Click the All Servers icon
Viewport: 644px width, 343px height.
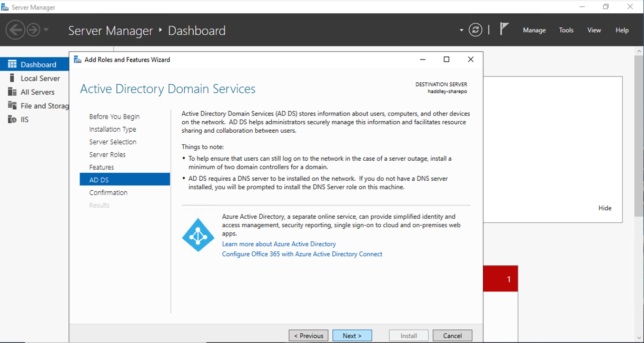pyautogui.click(x=12, y=92)
